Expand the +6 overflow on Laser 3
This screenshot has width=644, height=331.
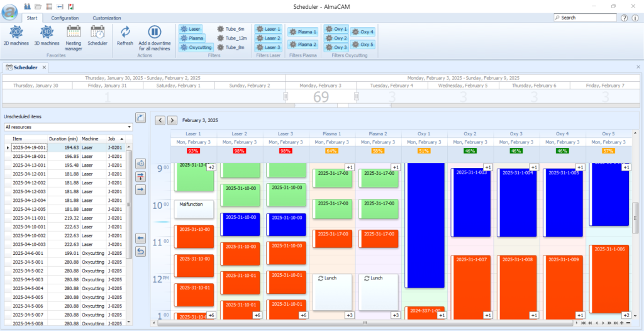(x=303, y=315)
